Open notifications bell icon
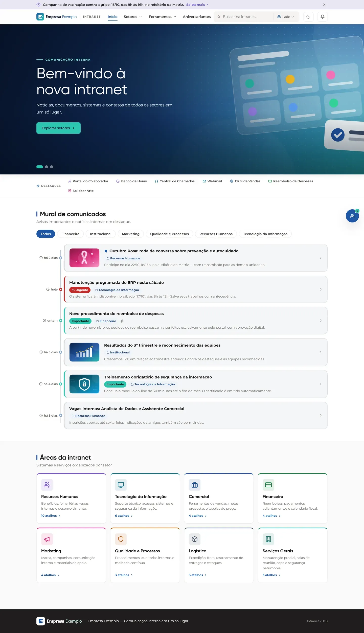The width and height of the screenshot is (364, 633). (x=322, y=17)
